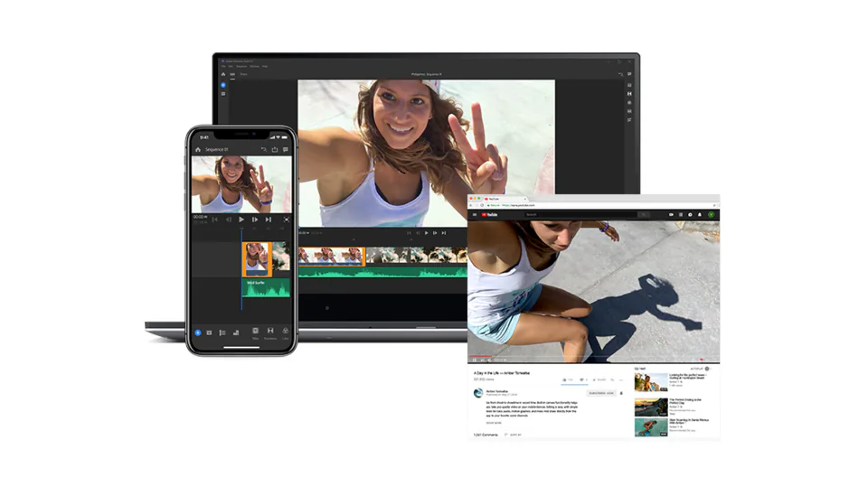
Task: Open the Sort By comments dropdown
Action: click(x=514, y=435)
